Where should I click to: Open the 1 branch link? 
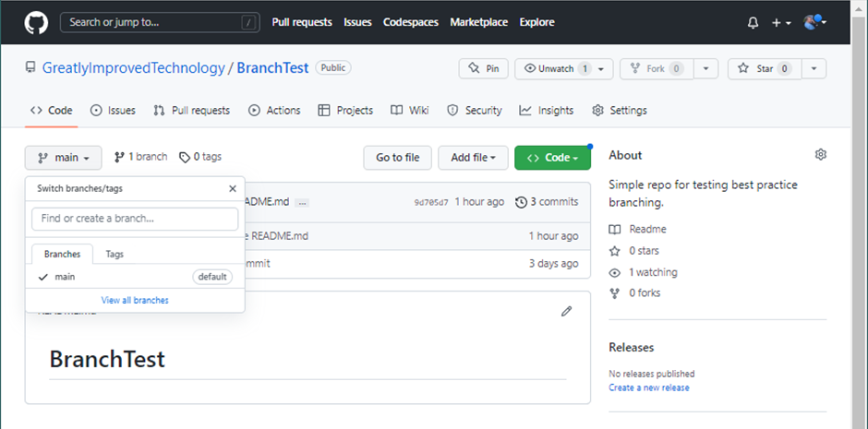(140, 157)
